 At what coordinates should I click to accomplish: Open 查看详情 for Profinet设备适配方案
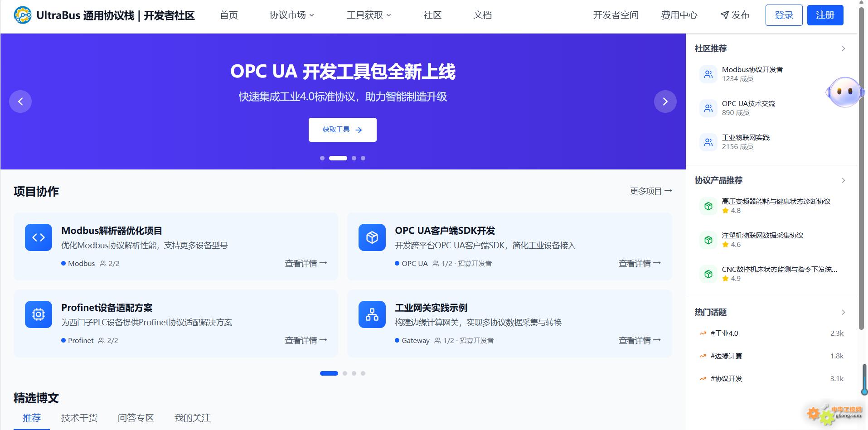pyautogui.click(x=306, y=341)
